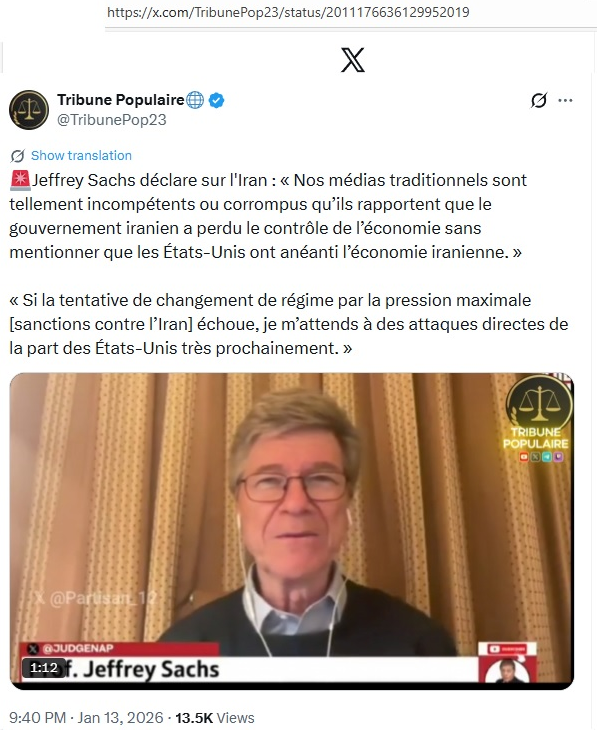Screen dimensions: 597x730
Task: Click the red siren emoji in tweet
Action: click(x=20, y=180)
